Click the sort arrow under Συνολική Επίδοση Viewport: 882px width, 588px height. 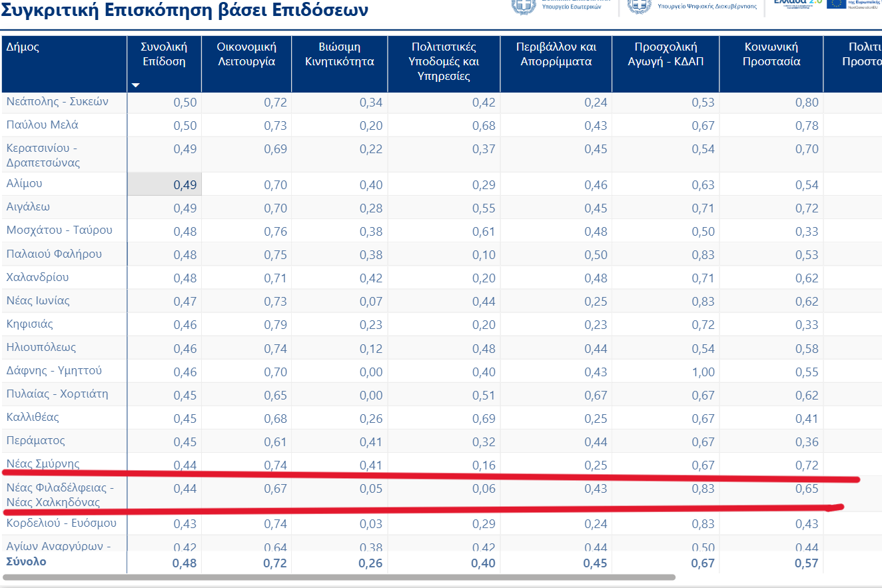tap(136, 85)
